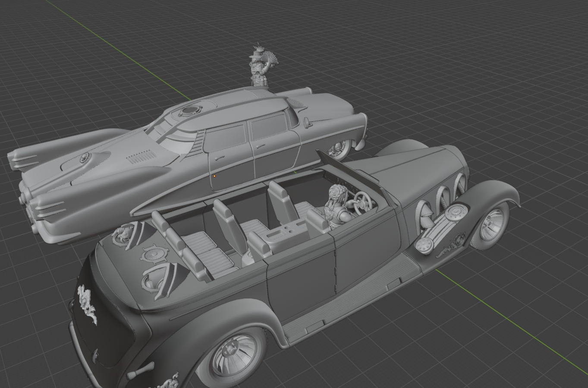Select the dragon emblem on the convertible's trunk
588x388 pixels.
[x=88, y=305]
